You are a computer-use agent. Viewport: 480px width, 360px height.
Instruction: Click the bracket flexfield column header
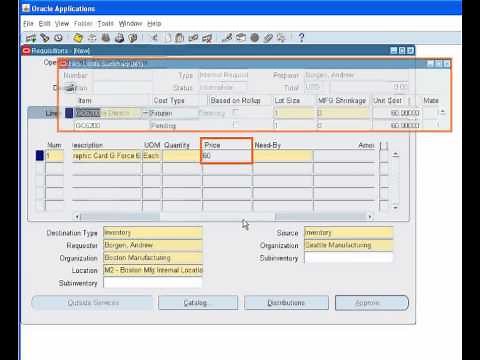coord(384,146)
